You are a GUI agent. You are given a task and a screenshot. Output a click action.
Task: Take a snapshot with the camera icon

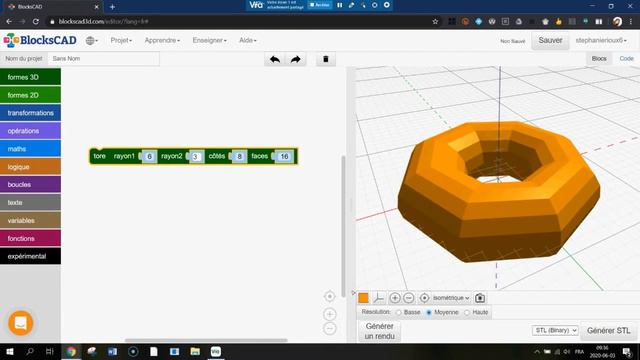click(x=480, y=298)
